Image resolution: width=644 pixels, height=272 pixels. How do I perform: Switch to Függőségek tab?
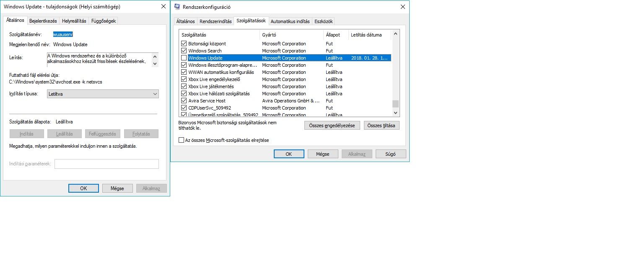tap(104, 21)
